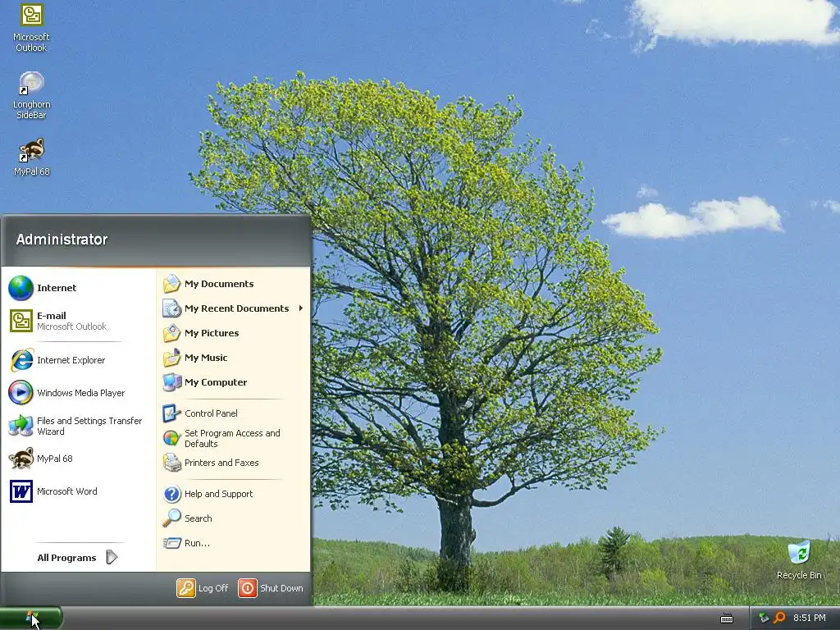Click the MyPal 68 raccoon icon in Start menu
The image size is (840, 630).
point(21,459)
